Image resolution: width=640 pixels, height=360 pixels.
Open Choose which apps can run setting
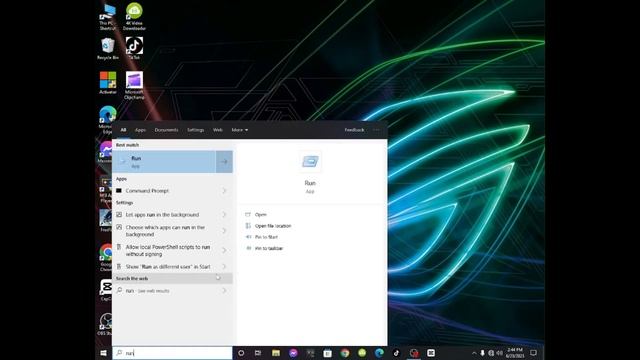point(165,231)
